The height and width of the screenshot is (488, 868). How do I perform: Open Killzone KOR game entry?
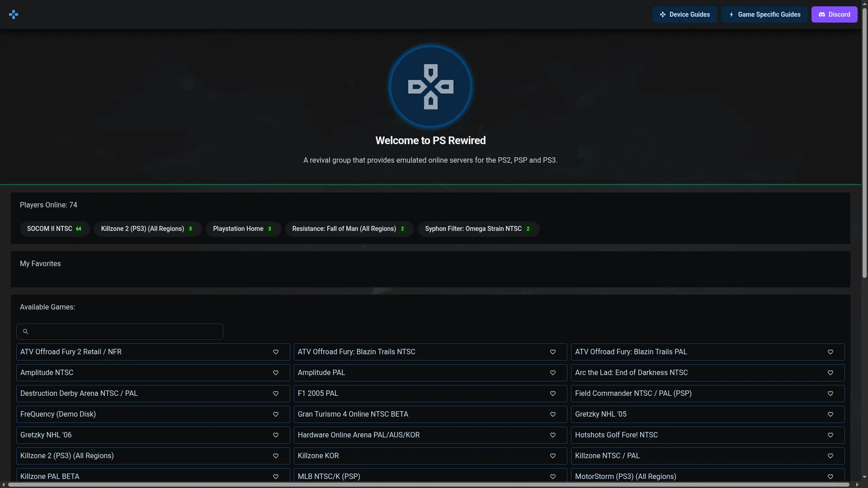tap(430, 456)
